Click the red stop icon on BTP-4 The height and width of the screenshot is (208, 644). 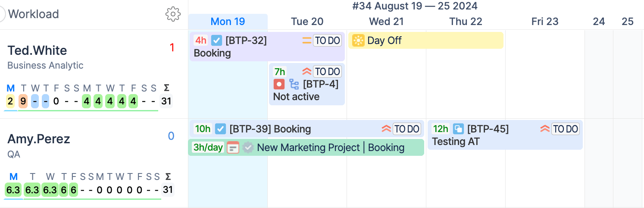click(x=279, y=84)
